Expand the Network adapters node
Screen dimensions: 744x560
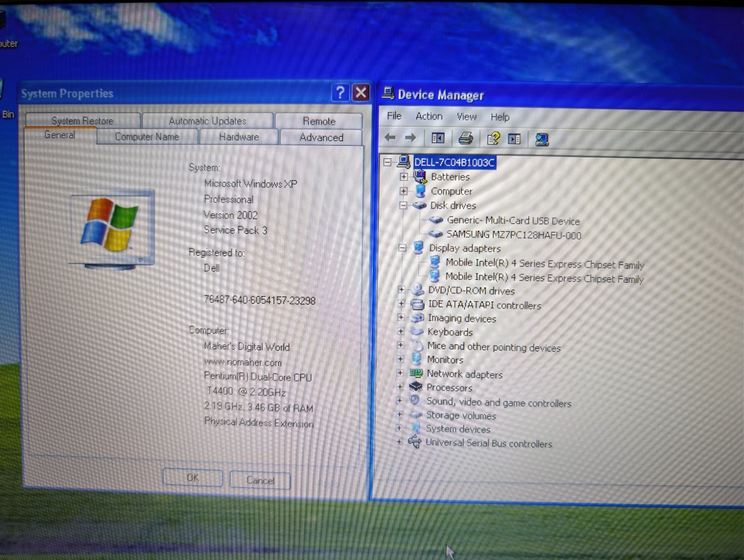400,373
